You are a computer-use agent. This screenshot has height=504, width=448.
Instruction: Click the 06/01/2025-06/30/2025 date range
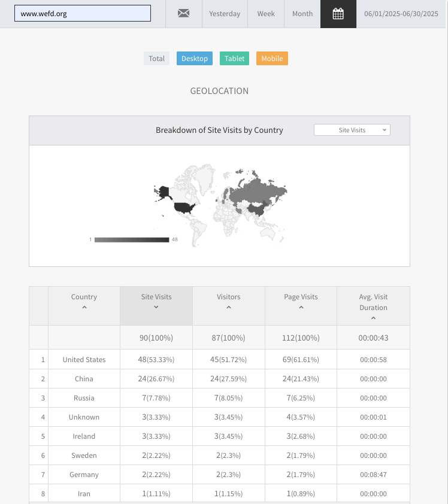click(x=401, y=14)
